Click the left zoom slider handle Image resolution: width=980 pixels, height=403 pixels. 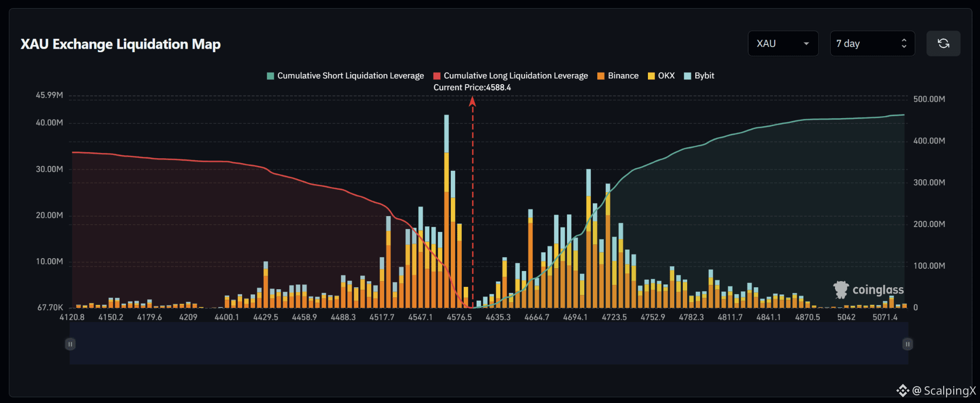[x=70, y=344]
